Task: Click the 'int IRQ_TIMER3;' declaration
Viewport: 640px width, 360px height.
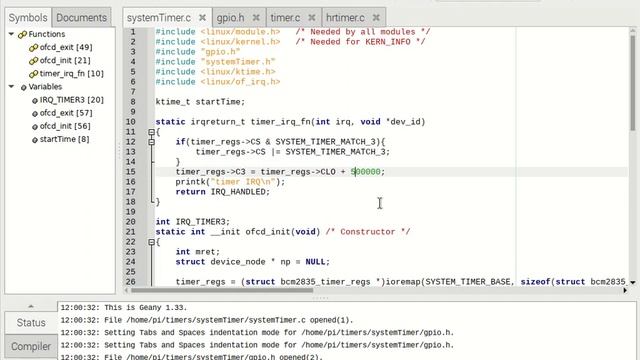Action: pos(193,222)
